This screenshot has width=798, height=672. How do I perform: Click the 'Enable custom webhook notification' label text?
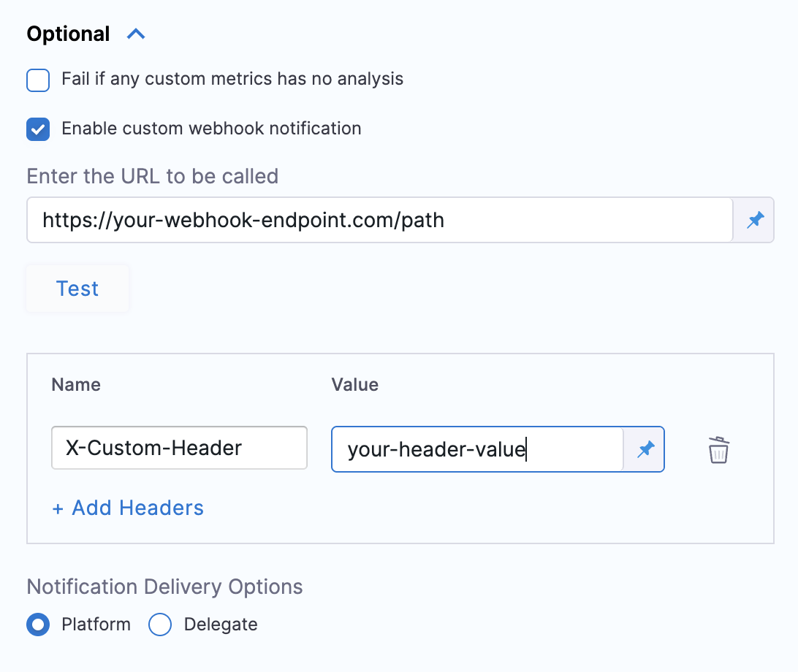211,129
